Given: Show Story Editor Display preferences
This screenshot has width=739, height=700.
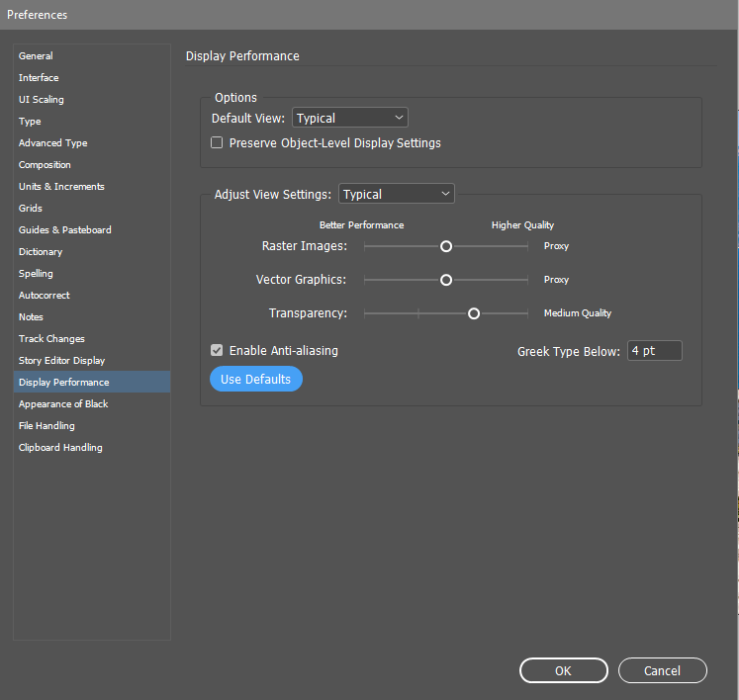Looking at the screenshot, I should (x=61, y=361).
